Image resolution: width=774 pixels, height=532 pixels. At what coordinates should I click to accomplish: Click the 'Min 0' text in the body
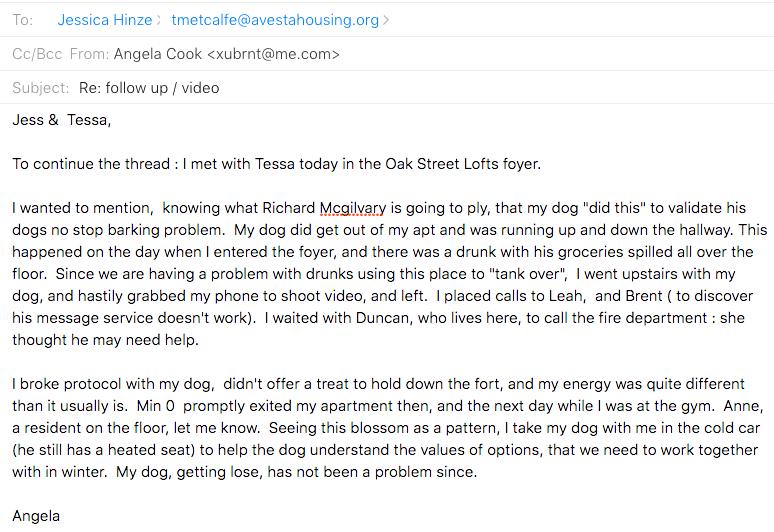(x=156, y=406)
